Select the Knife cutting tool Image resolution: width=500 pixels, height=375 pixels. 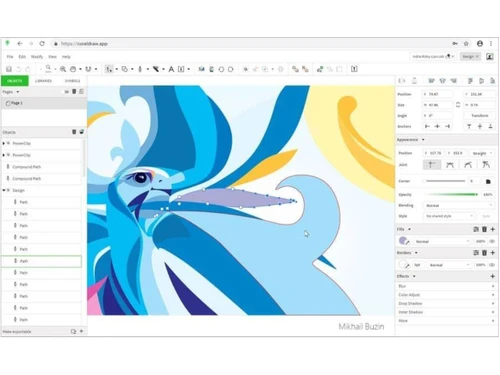point(156,69)
